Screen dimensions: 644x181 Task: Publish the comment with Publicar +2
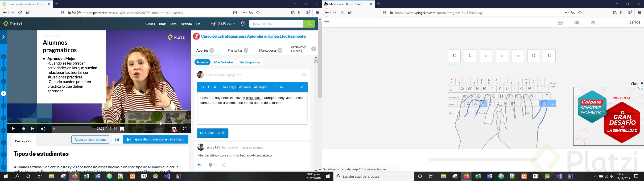tap(212, 133)
